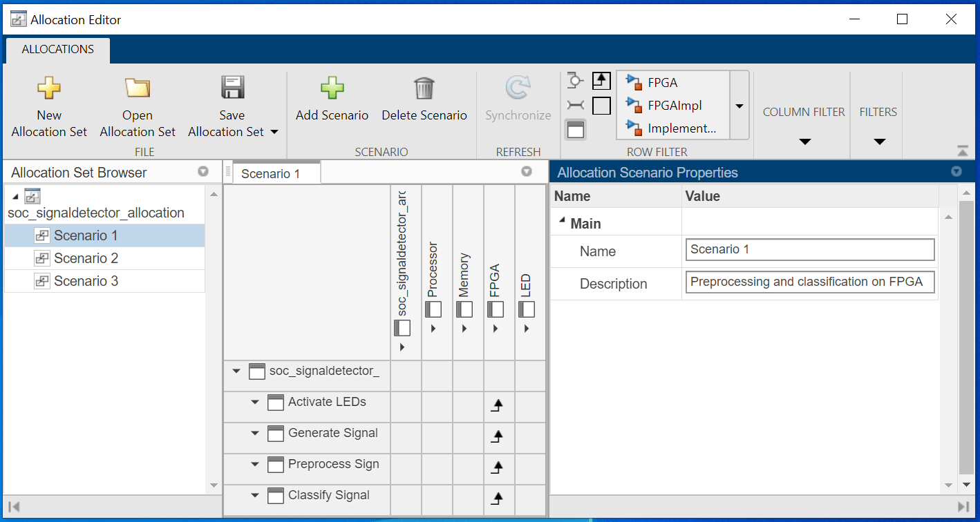Click the scroll-to-start arrow in bottom bar
Screen dimensions: 980x522
(14, 506)
